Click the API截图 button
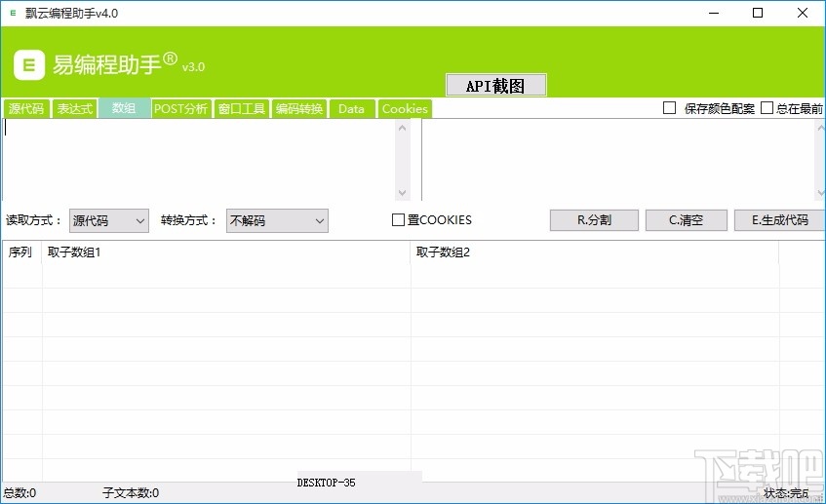 [x=495, y=86]
